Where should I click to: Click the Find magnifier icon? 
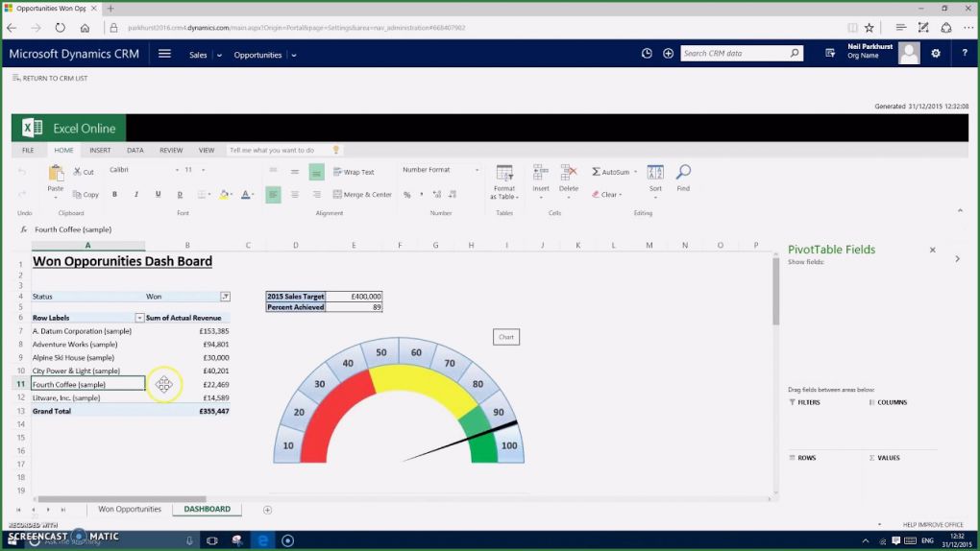tap(684, 172)
